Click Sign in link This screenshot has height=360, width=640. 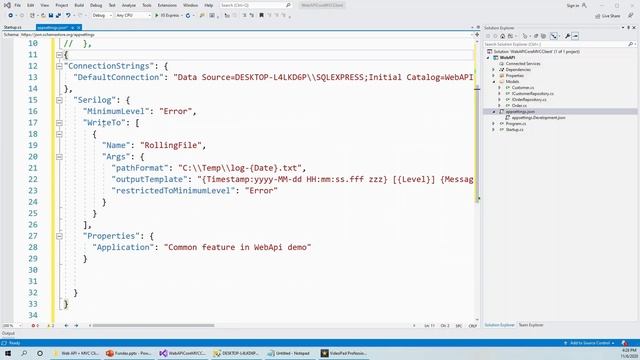tap(573, 5)
